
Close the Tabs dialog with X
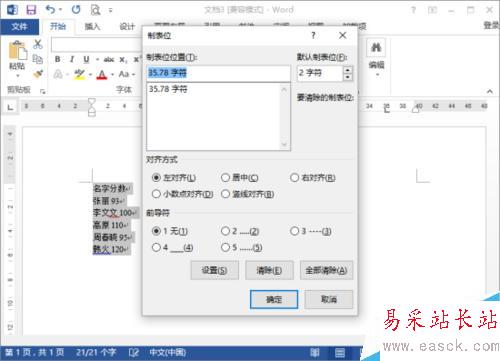342,35
